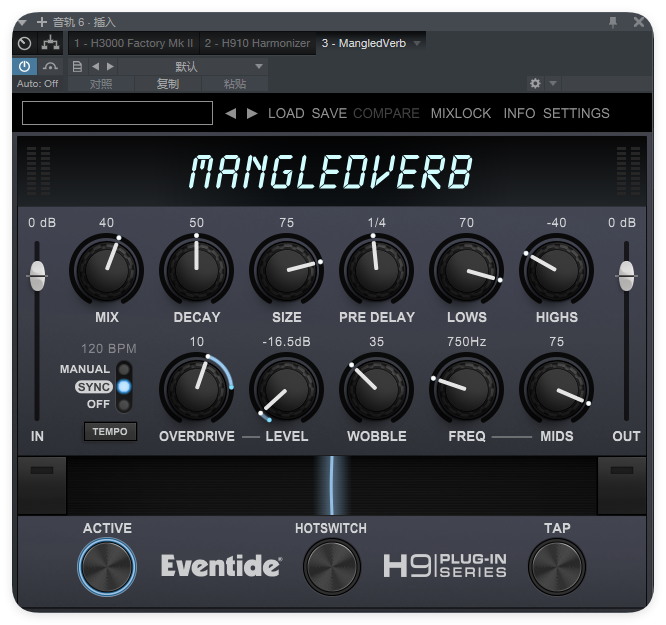Set the tempo mode to OFF
Image resolution: width=666 pixels, height=625 pixels.
[x=124, y=404]
